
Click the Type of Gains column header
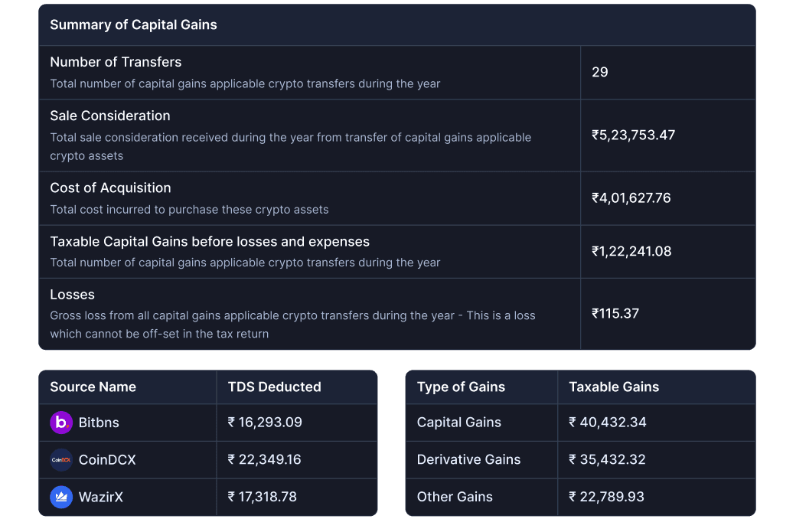tap(461, 387)
